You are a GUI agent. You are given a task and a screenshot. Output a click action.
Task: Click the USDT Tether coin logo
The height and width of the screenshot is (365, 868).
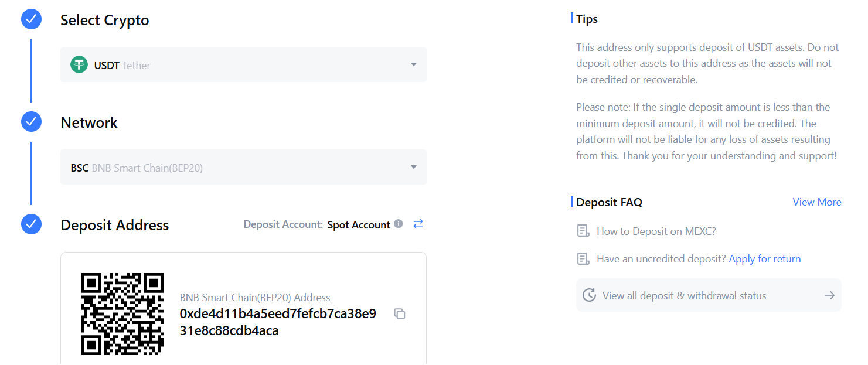[x=79, y=65]
